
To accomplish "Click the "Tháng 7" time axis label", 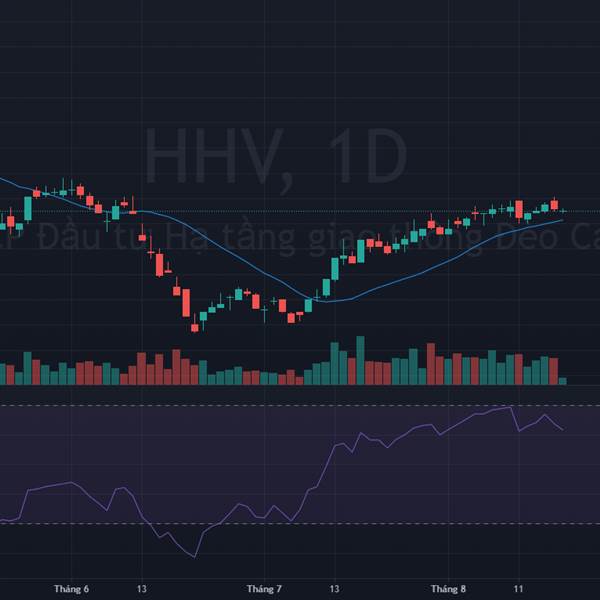I will coord(264,589).
